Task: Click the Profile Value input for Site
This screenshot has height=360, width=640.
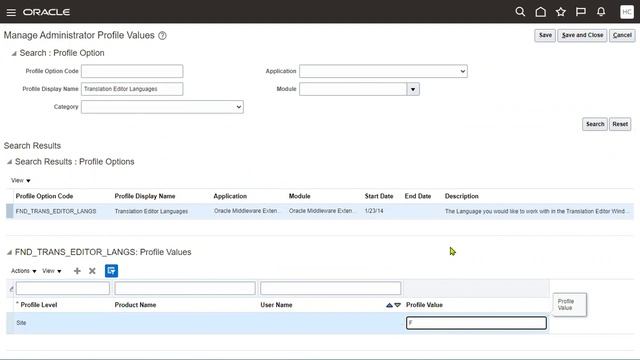Action: click(x=476, y=323)
